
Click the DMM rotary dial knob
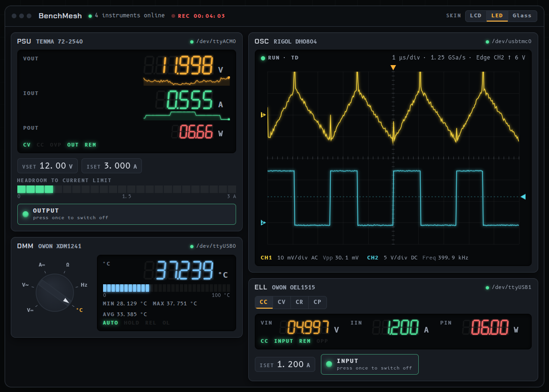pos(55,293)
